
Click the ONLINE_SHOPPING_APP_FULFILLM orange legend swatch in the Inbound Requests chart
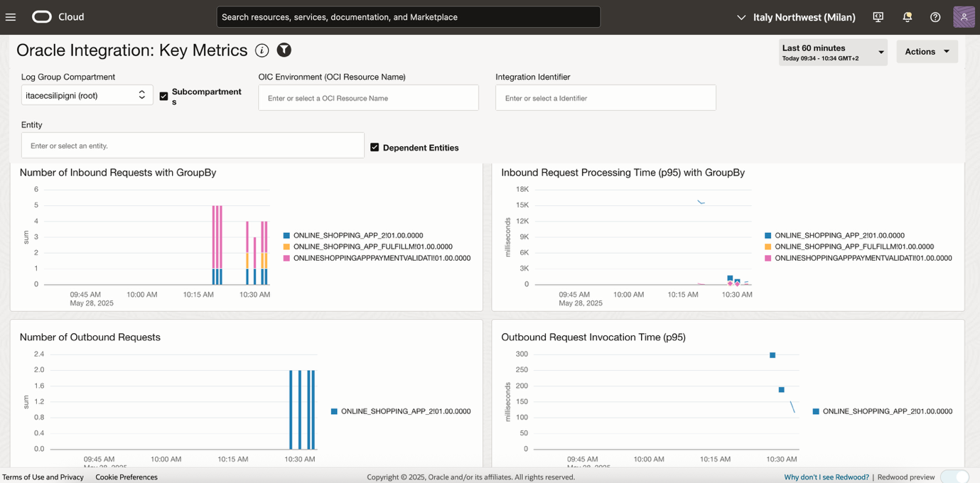coord(286,246)
